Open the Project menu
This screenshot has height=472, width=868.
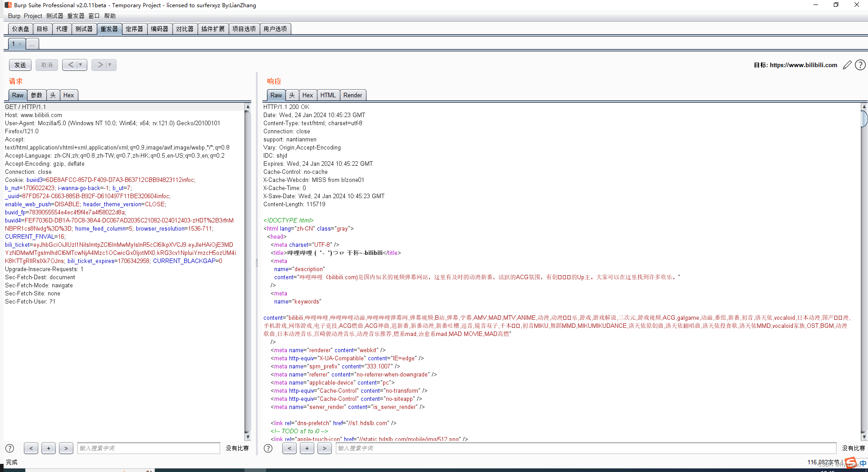tap(33, 16)
